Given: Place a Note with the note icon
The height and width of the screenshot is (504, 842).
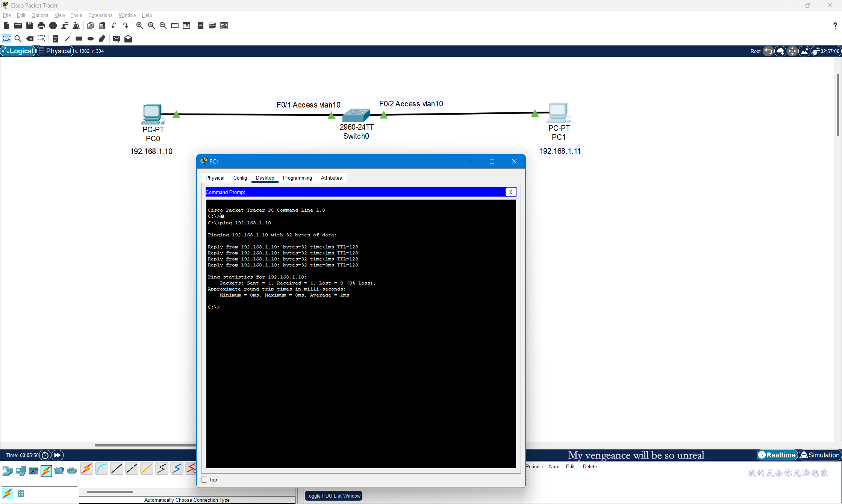Looking at the screenshot, I should [x=56, y=39].
